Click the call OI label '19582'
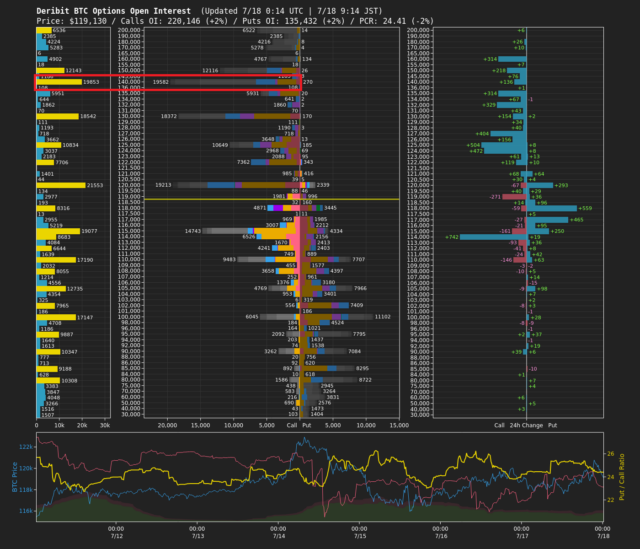The width and height of the screenshot is (640, 549). click(161, 82)
